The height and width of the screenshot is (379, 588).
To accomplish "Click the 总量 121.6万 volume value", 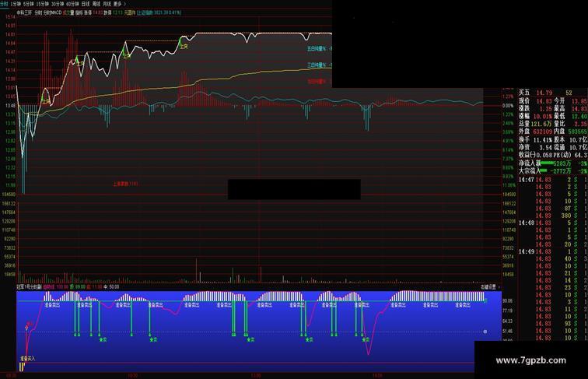I will [x=542, y=124].
